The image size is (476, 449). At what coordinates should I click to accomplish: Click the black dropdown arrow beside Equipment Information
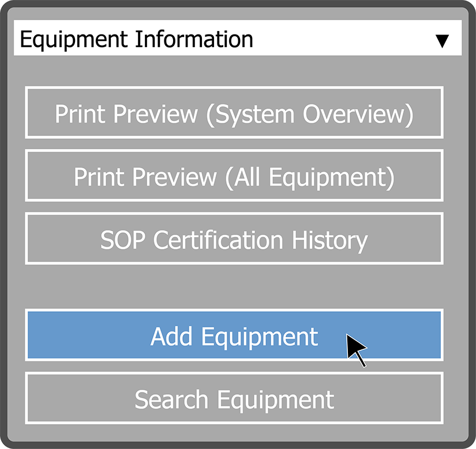(442, 41)
